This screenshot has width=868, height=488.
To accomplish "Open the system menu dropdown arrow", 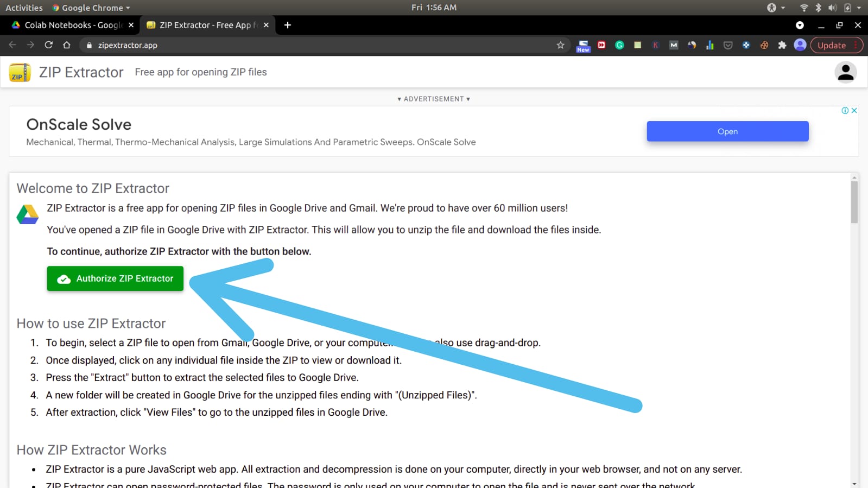I will point(859,8).
